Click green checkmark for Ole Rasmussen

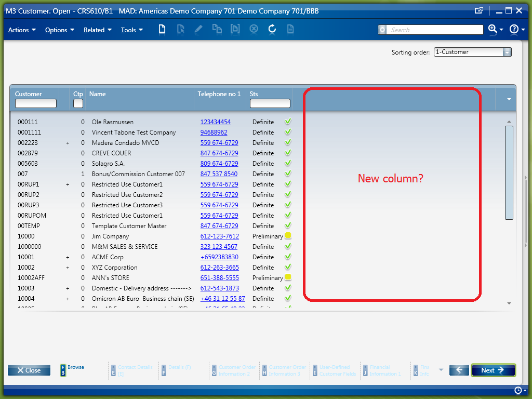click(x=288, y=122)
